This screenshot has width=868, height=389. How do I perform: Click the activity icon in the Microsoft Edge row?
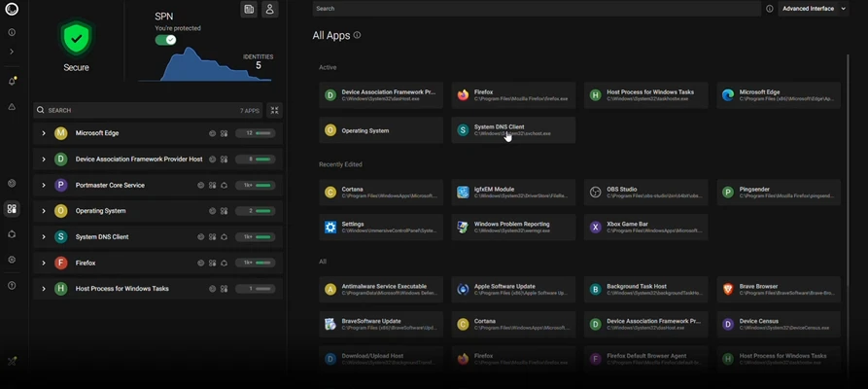[x=212, y=133]
